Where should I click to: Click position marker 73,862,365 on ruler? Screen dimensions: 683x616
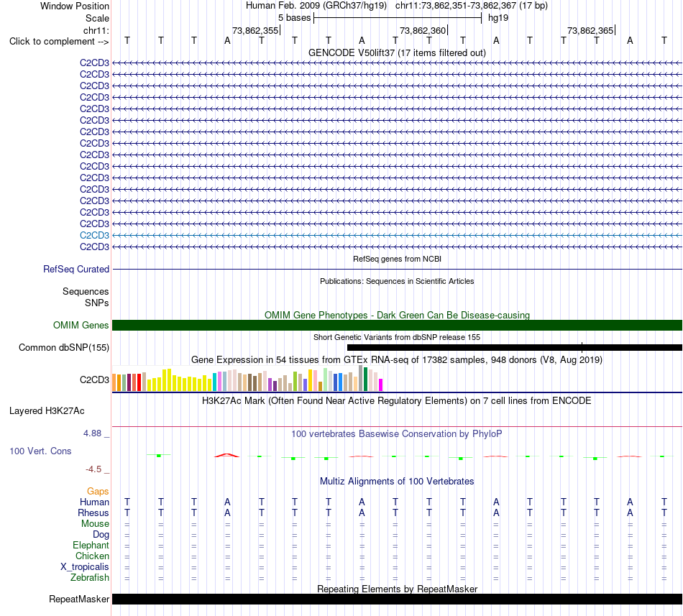tap(590, 30)
